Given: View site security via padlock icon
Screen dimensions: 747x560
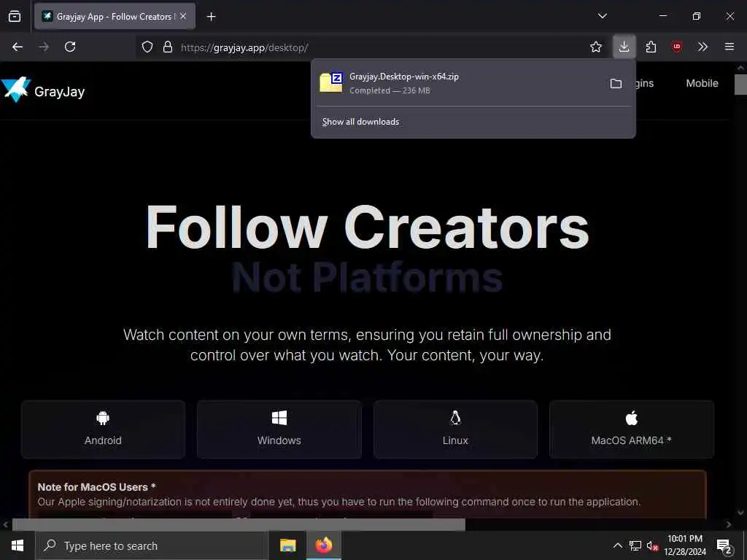Looking at the screenshot, I should coord(167,47).
